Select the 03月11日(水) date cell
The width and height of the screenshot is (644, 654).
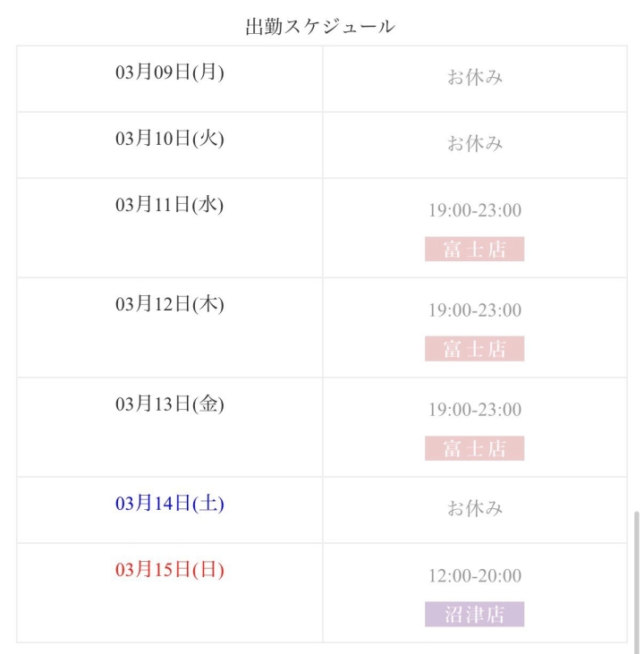170,205
